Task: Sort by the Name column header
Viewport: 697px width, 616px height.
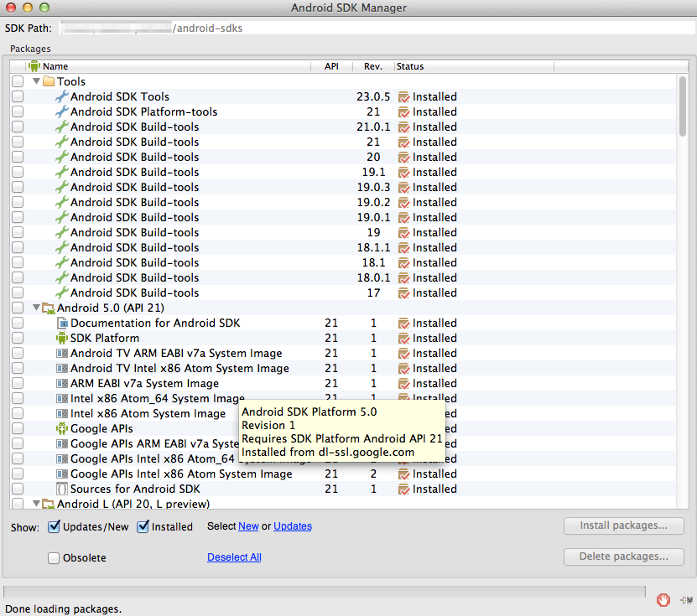Action: 168,66
